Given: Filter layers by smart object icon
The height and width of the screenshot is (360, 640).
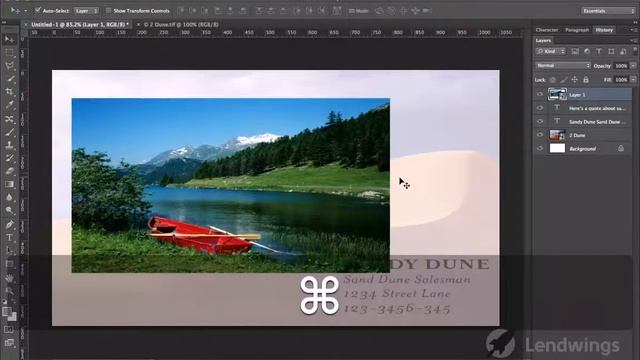Looking at the screenshot, I should 623,51.
